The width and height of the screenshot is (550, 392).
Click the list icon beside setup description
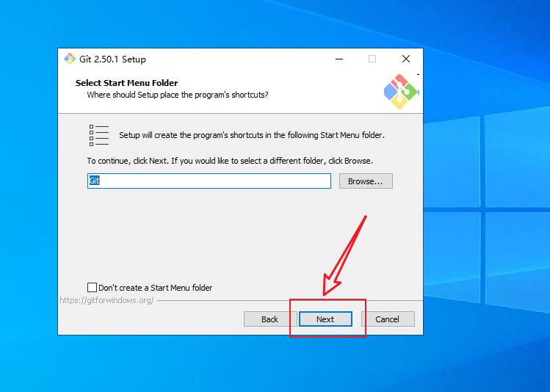point(99,135)
